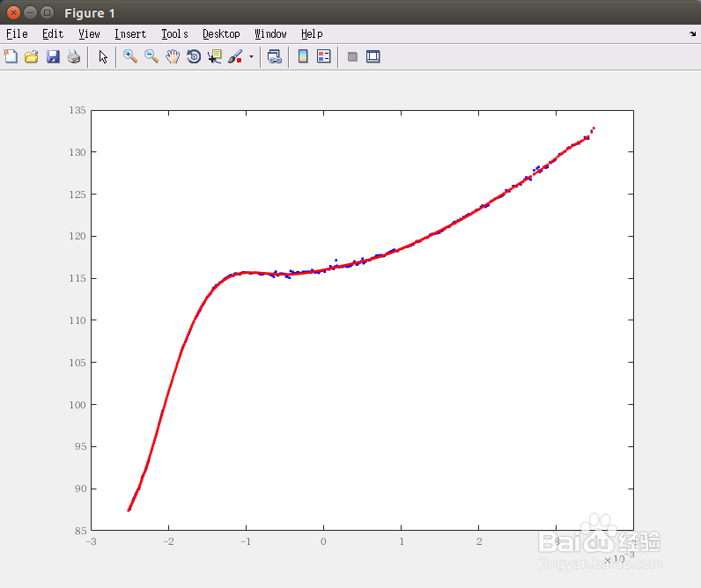Open the Tools menu
Viewport: 701px width, 588px height.
tap(174, 34)
